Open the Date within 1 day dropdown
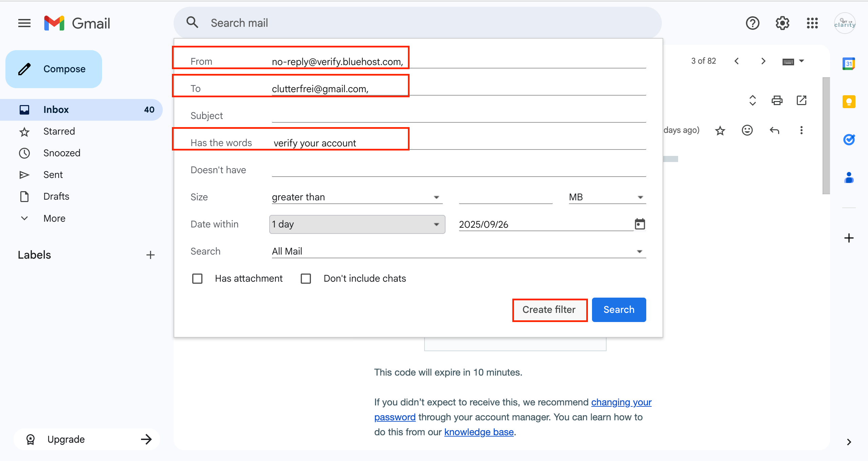The width and height of the screenshot is (868, 461). (357, 224)
